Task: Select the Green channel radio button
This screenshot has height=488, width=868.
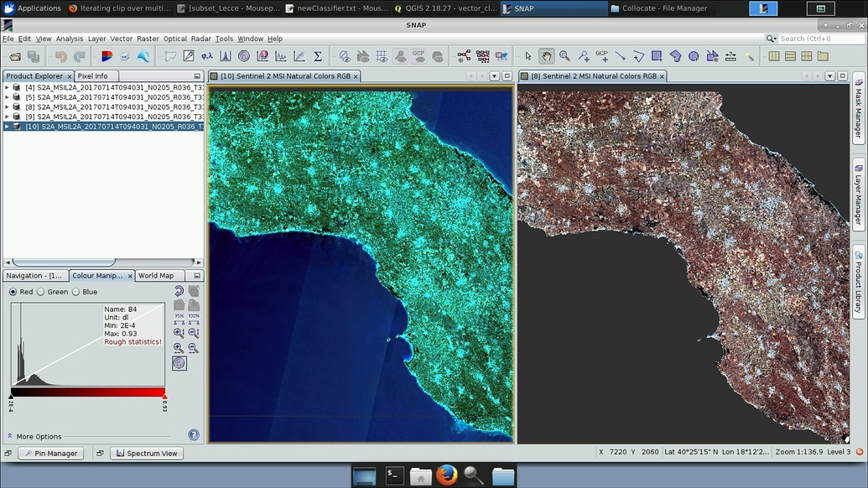Action: point(40,292)
